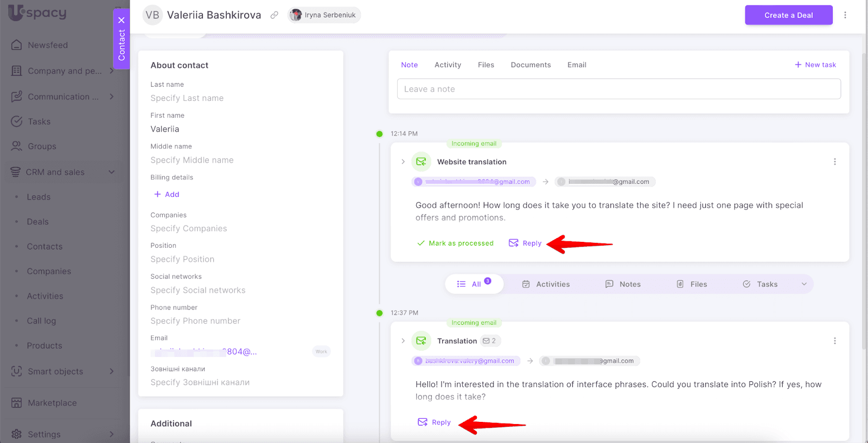Click the Leave a note field

tap(618, 89)
